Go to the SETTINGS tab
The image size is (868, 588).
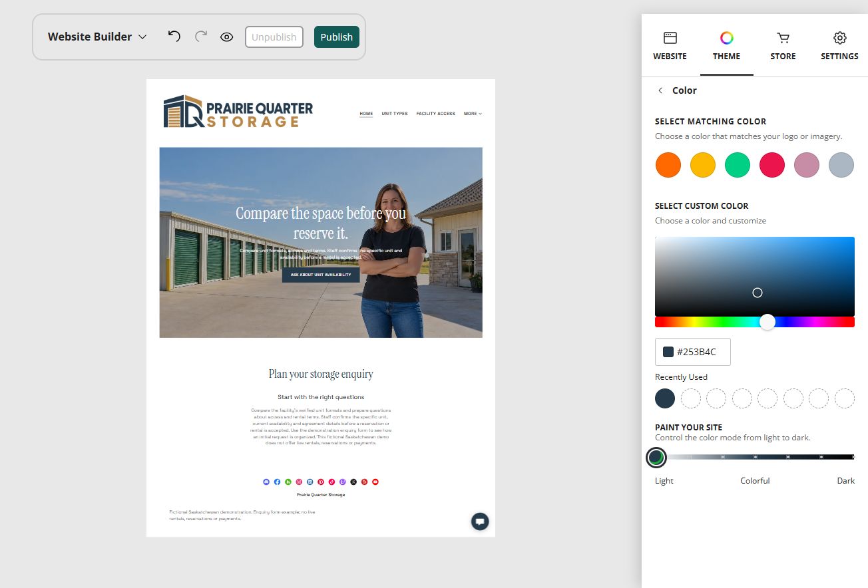tap(839, 46)
